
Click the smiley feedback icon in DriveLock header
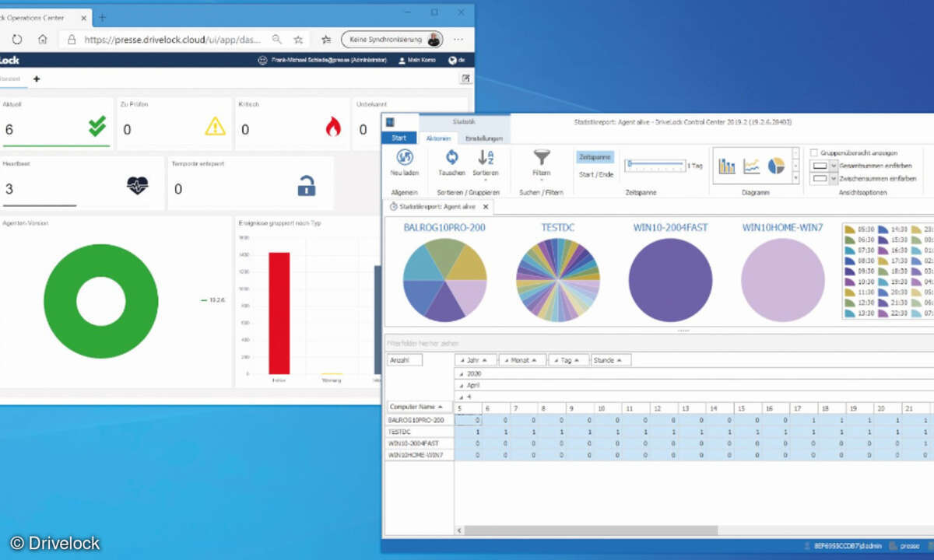coord(262,60)
